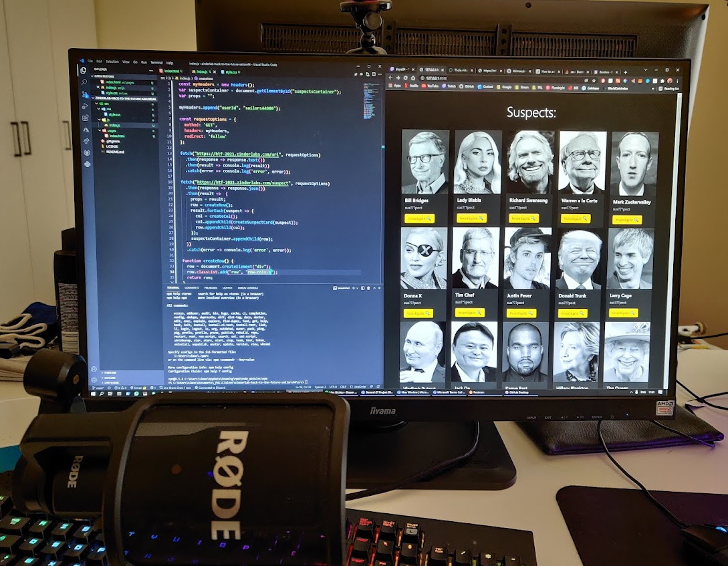Open the Terminal menu
Viewport: 728px width, 566px height.
pos(156,62)
